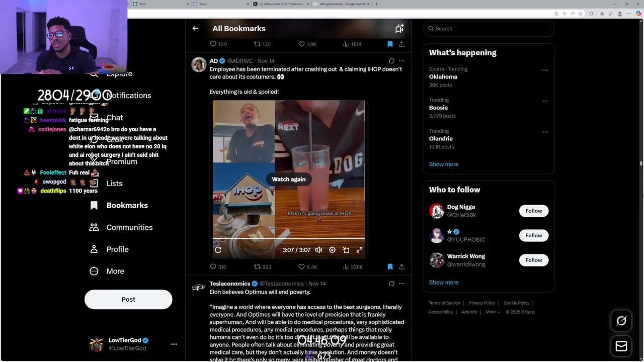Viewport: 644px width, 362px height.
Task: Expand the footer More dropdown
Action: click(x=493, y=312)
